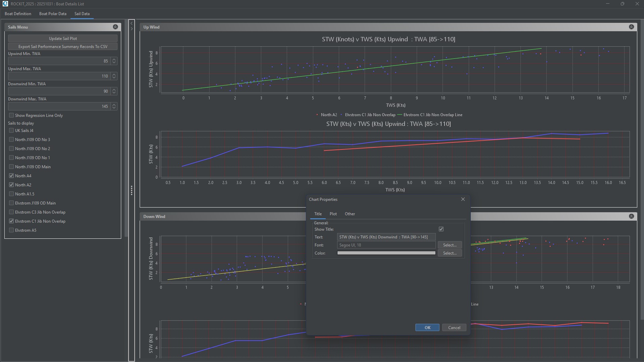The image size is (644, 362).
Task: Uncheck the North A4 sail
Action: click(11, 176)
